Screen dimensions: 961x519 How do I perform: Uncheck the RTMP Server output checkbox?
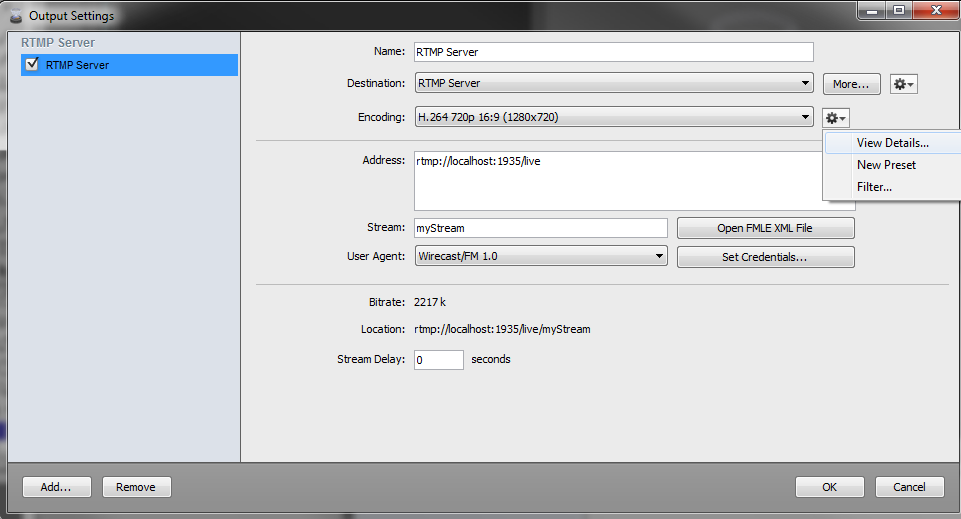32,64
